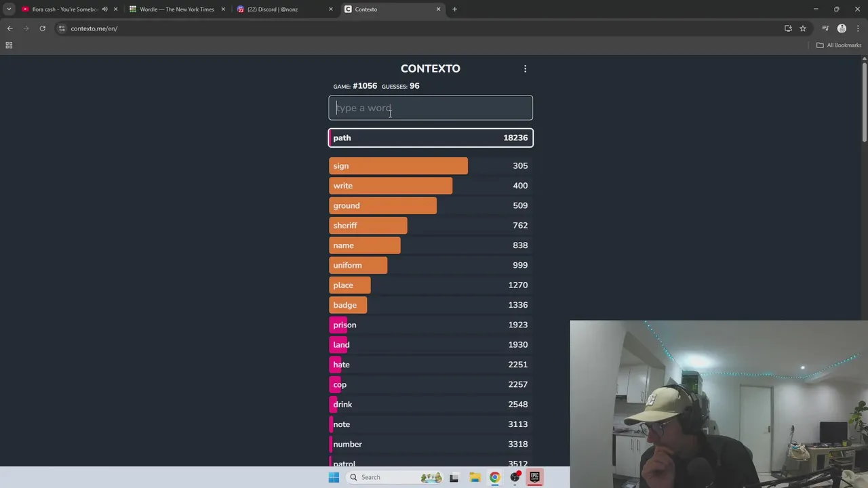Screen dimensions: 868x488
Task: Switch to Discord @nonz tab
Action: click(x=273, y=9)
